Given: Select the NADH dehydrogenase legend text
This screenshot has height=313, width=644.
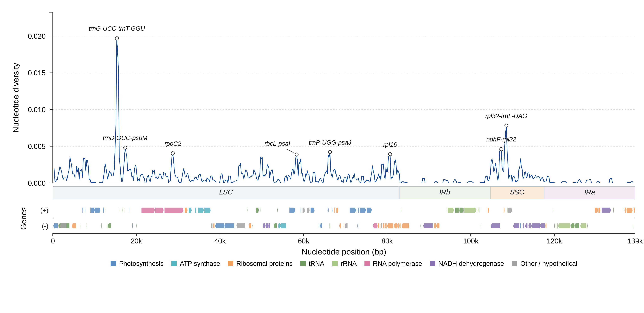Looking at the screenshot, I should (x=471, y=264).
